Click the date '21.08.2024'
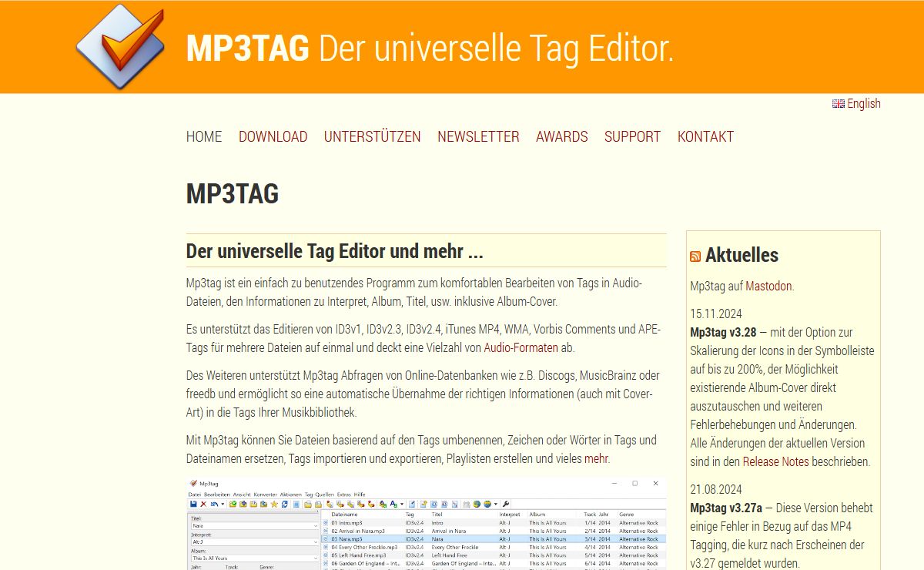The height and width of the screenshot is (570, 924). [716, 489]
